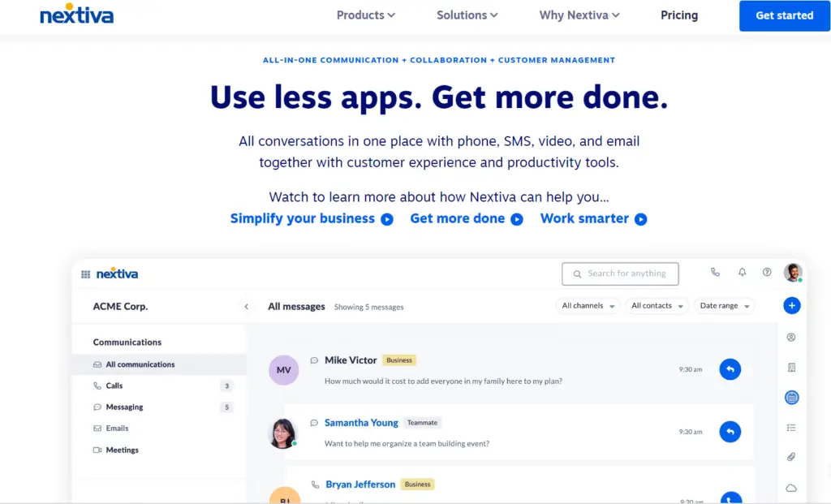Click the Get started button

pyautogui.click(x=785, y=15)
